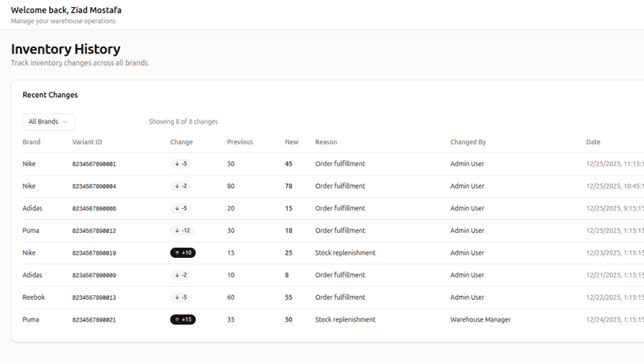644x362 pixels.
Task: Click the Date column header
Action: [x=593, y=142]
